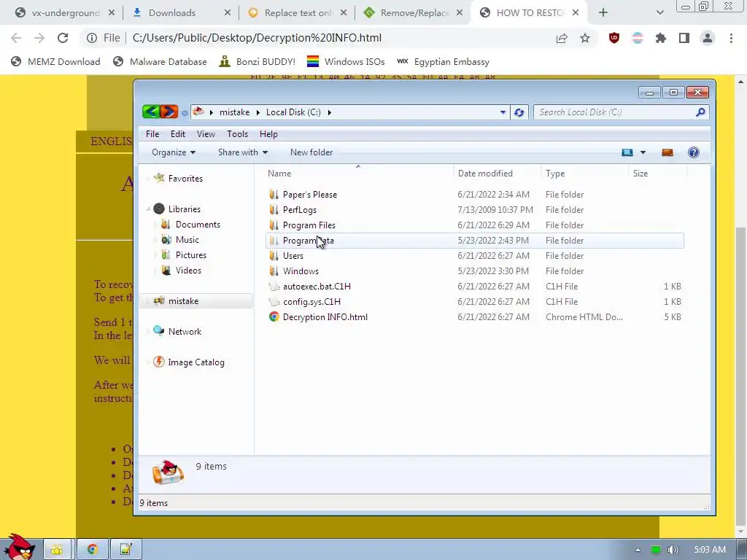Viewport: 747px width, 560px height.
Task: Click the Chrome taskbar button
Action: click(92, 549)
